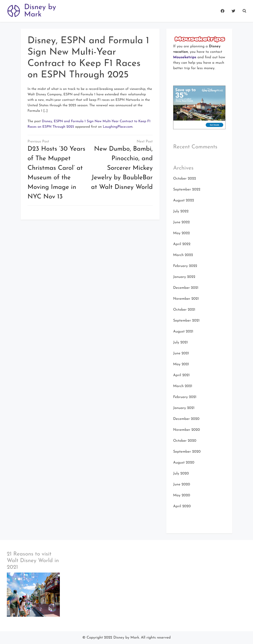
Task: Open the Facebook icon in header
Action: 222,11
